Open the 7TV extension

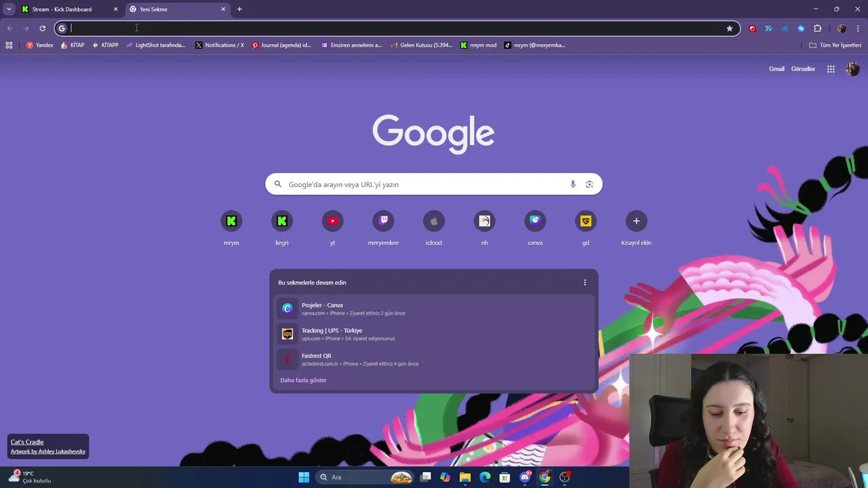tap(768, 28)
